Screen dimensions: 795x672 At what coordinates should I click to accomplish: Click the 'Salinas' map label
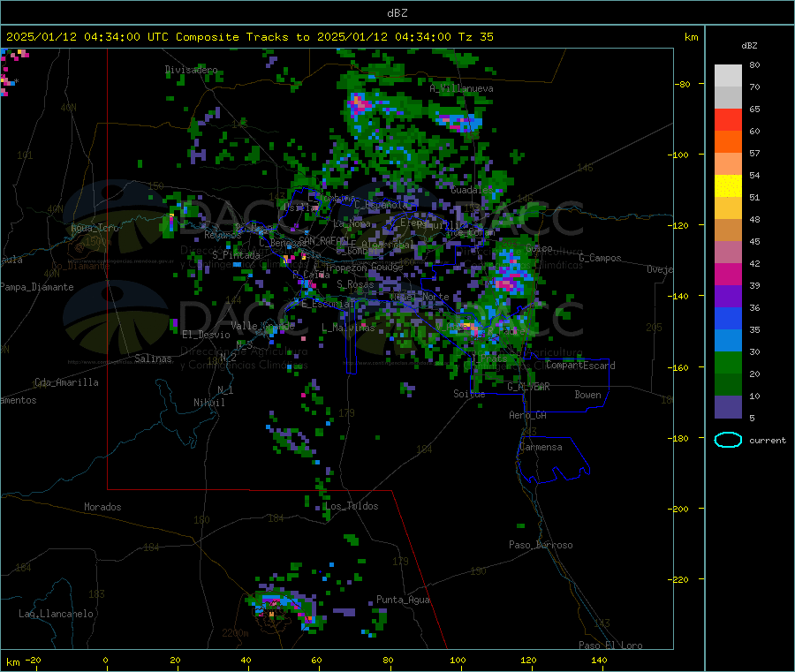click(153, 359)
